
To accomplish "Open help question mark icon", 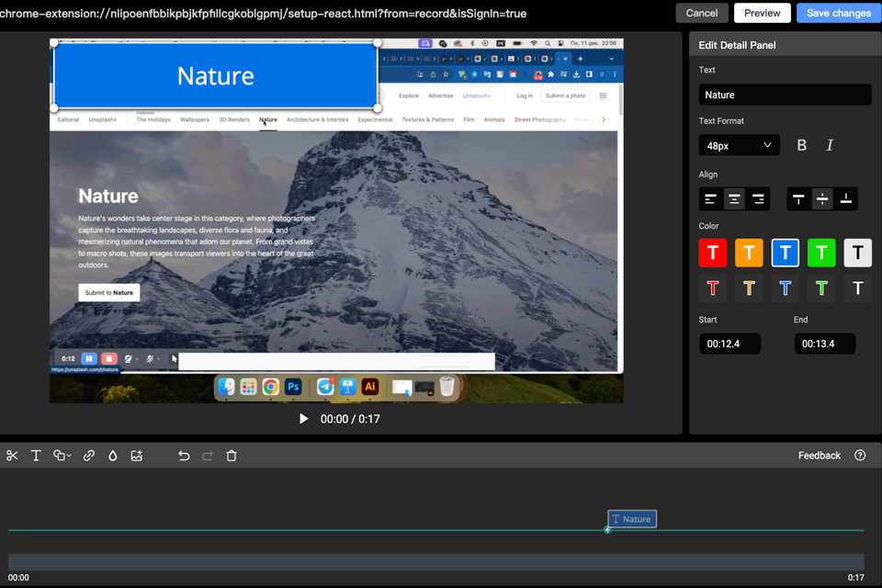I will click(860, 455).
